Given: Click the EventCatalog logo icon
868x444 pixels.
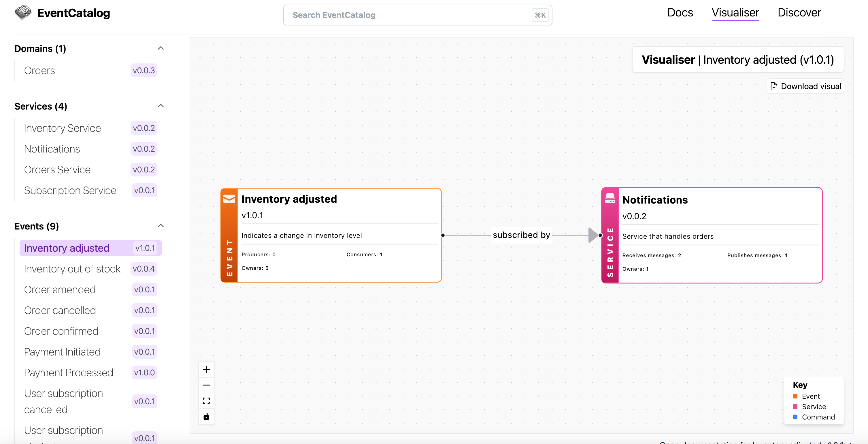Looking at the screenshot, I should [x=23, y=13].
